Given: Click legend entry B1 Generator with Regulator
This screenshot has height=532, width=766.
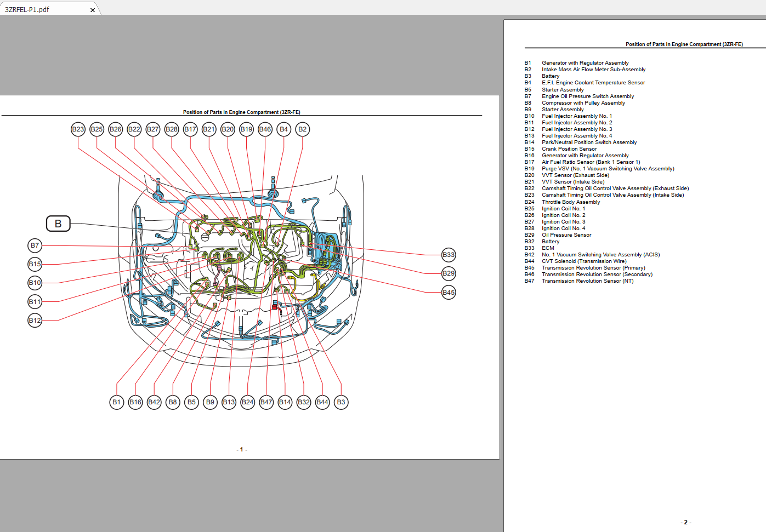Looking at the screenshot, I should tap(576, 63).
